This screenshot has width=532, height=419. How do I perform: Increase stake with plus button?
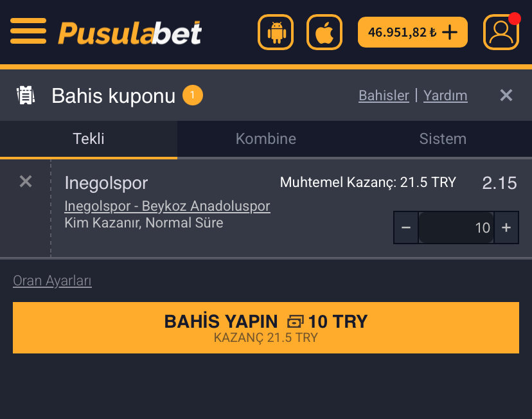[x=506, y=227]
